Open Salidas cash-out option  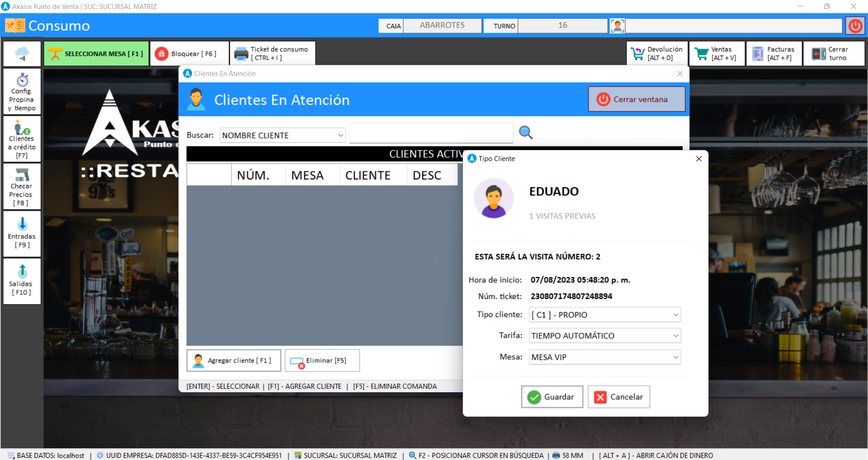click(22, 281)
